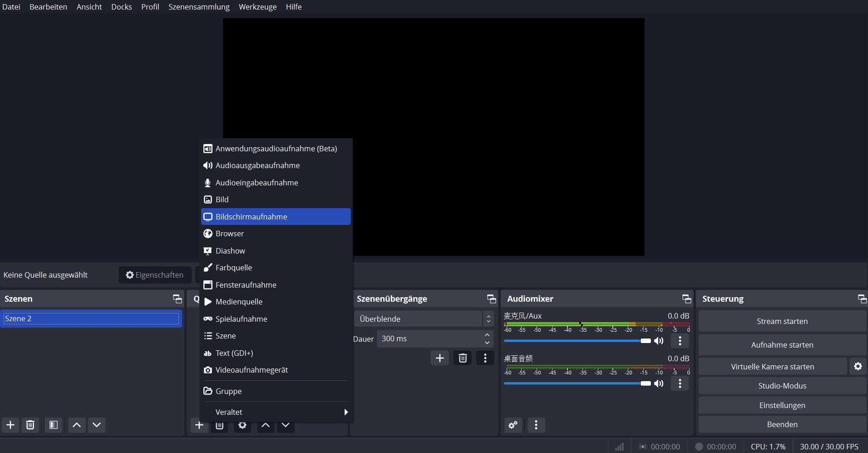Click Stream starten button
868x453 pixels.
pos(782,321)
